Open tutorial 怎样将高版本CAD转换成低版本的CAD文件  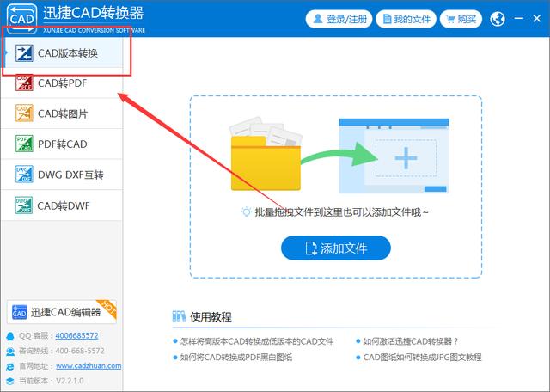257,341
